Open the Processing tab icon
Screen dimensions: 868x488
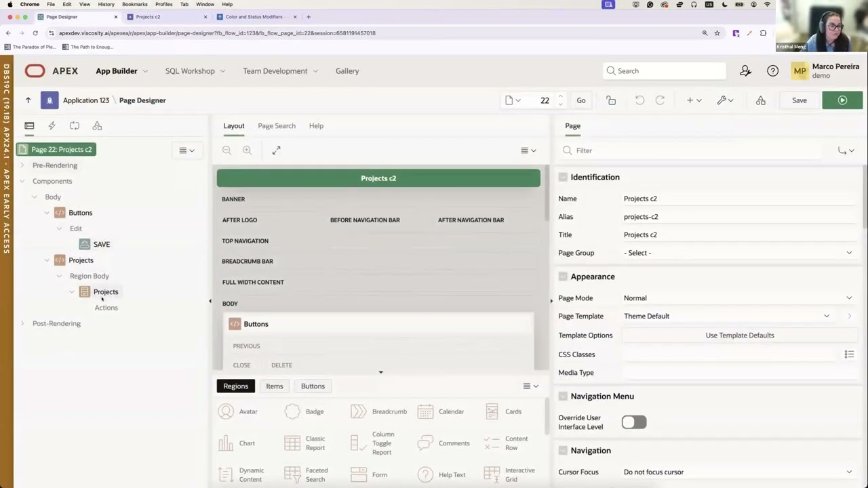[x=75, y=125]
